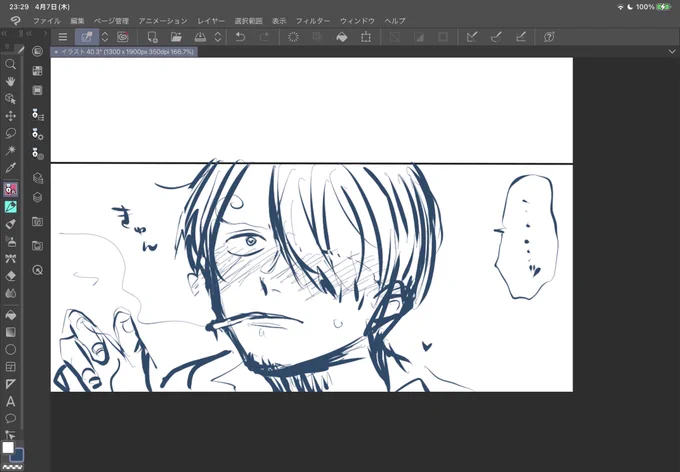
Task: Select the Eraser tool
Action: 10,276
